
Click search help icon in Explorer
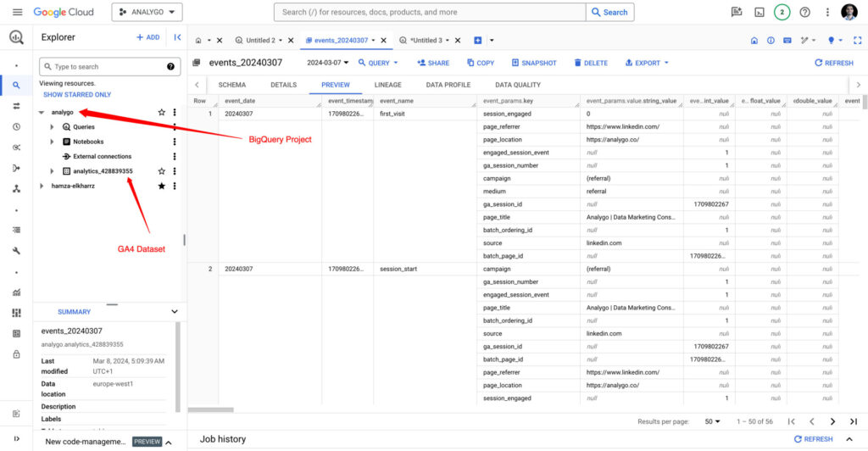tap(170, 67)
